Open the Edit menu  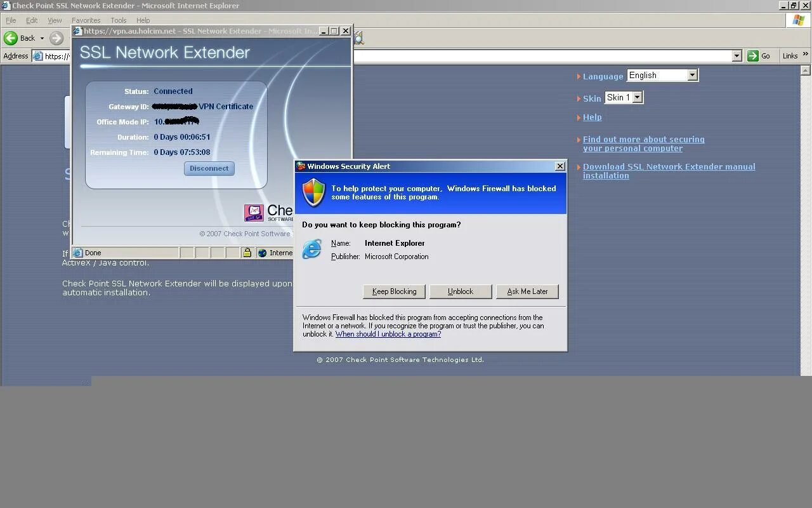click(32, 20)
